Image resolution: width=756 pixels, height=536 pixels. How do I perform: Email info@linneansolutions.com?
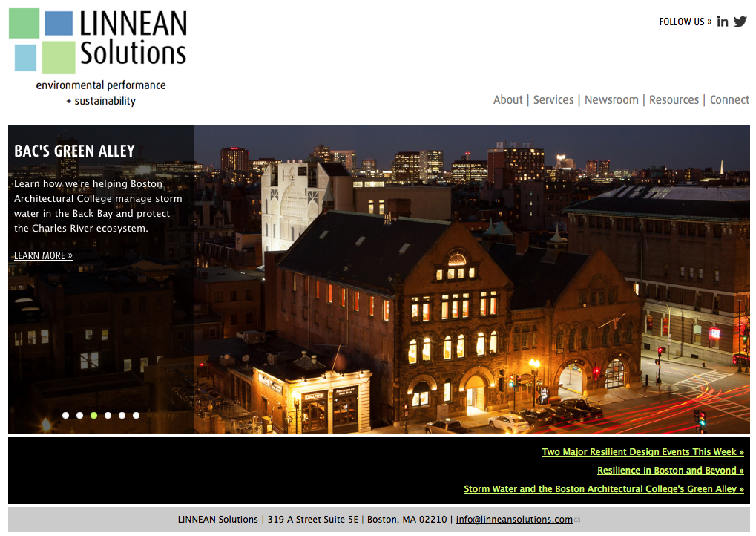point(514,520)
